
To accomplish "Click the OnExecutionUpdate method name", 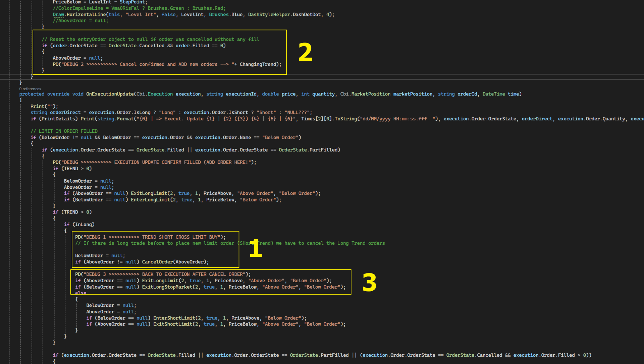I will [110, 94].
